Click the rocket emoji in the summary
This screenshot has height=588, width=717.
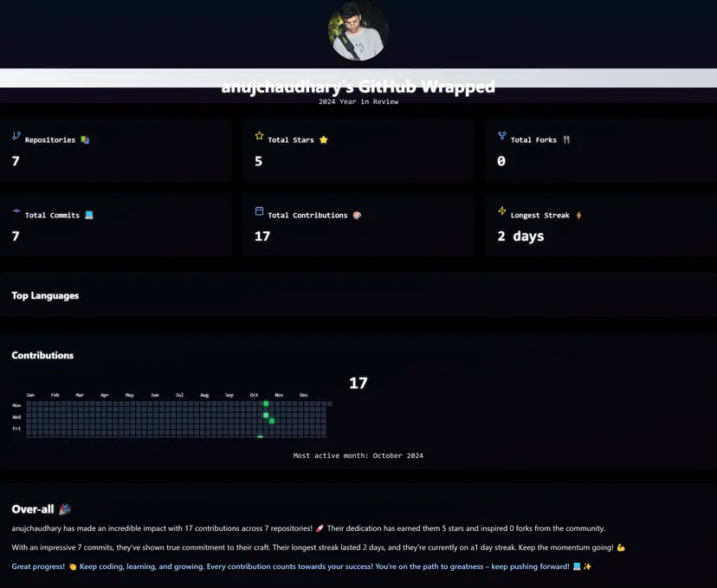coord(320,528)
